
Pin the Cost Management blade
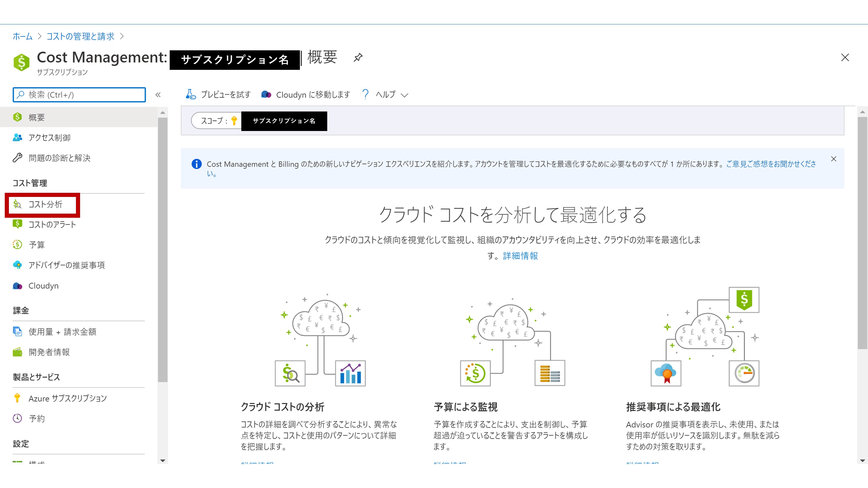point(358,57)
